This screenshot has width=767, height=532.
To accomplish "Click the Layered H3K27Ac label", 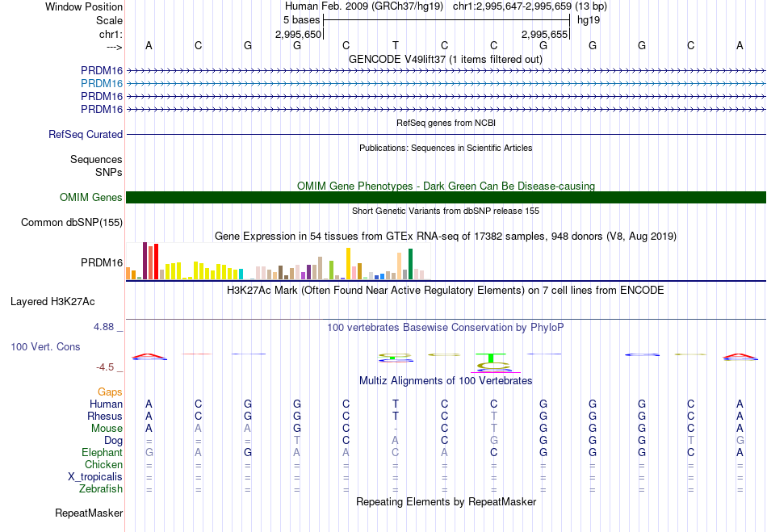I will coord(52,302).
